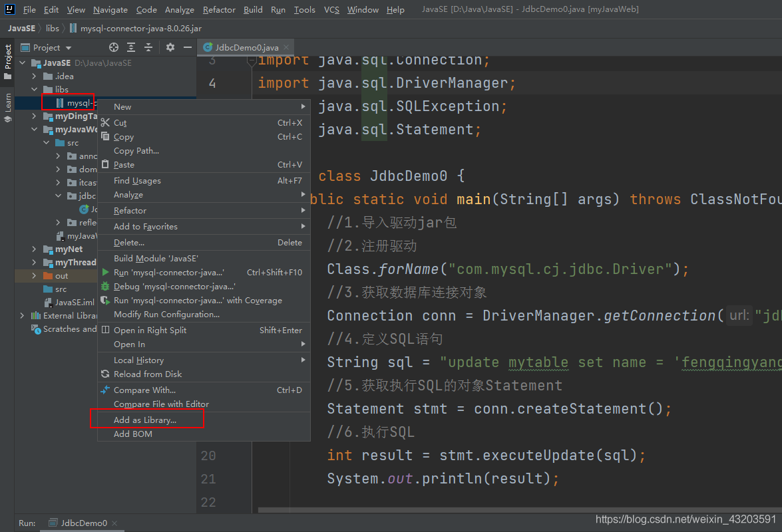
Task: Click the Open in Right Split icon
Action: [105, 330]
